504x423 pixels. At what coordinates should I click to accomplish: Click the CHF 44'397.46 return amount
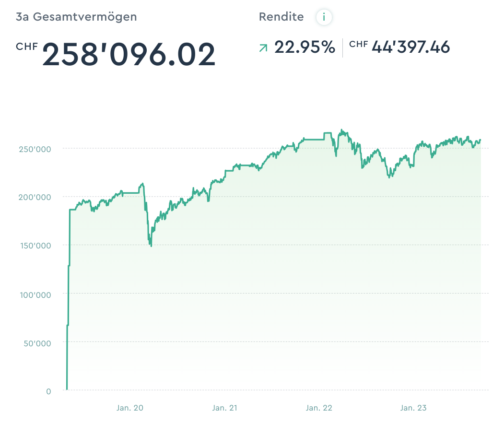point(399,47)
